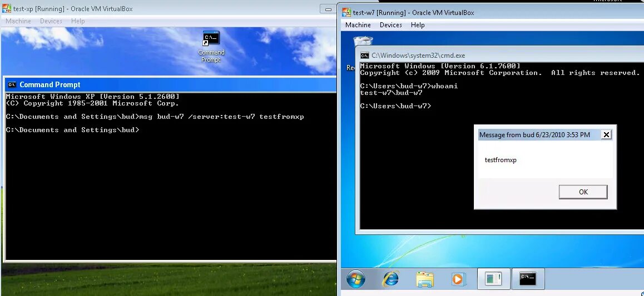
Task: Click the testfromxp message text in dialog
Action: pos(501,160)
